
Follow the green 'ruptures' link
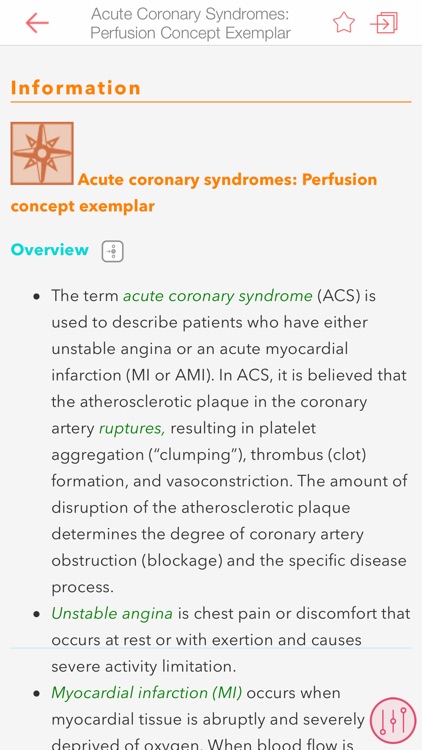[132, 428]
